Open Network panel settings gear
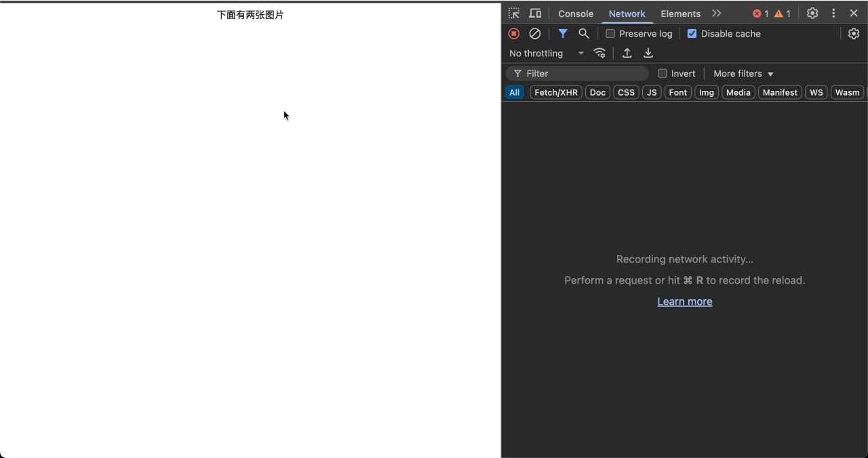Image resolution: width=868 pixels, height=458 pixels. tap(854, 33)
